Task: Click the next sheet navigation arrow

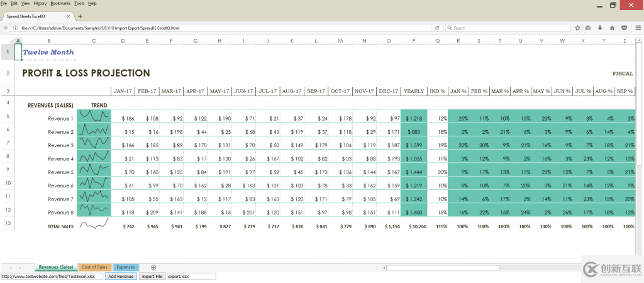Action: click(x=19, y=267)
